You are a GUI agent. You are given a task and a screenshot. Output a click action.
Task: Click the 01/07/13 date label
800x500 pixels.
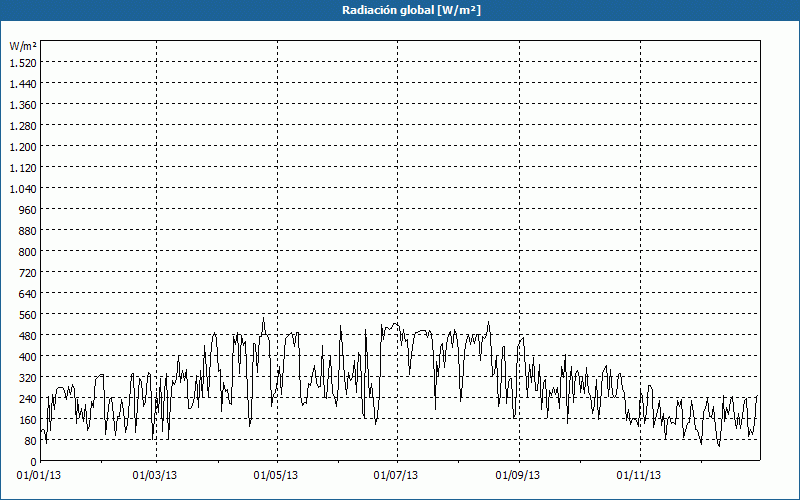(395, 476)
